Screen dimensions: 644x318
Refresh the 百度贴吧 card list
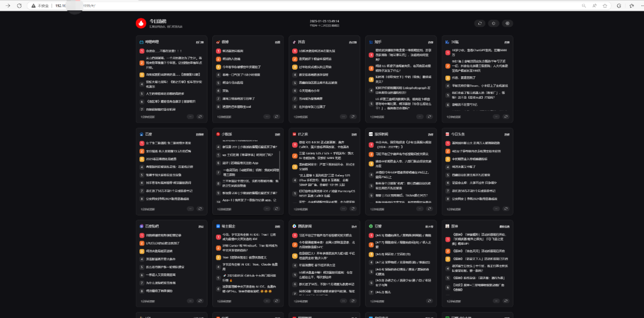(x=200, y=301)
